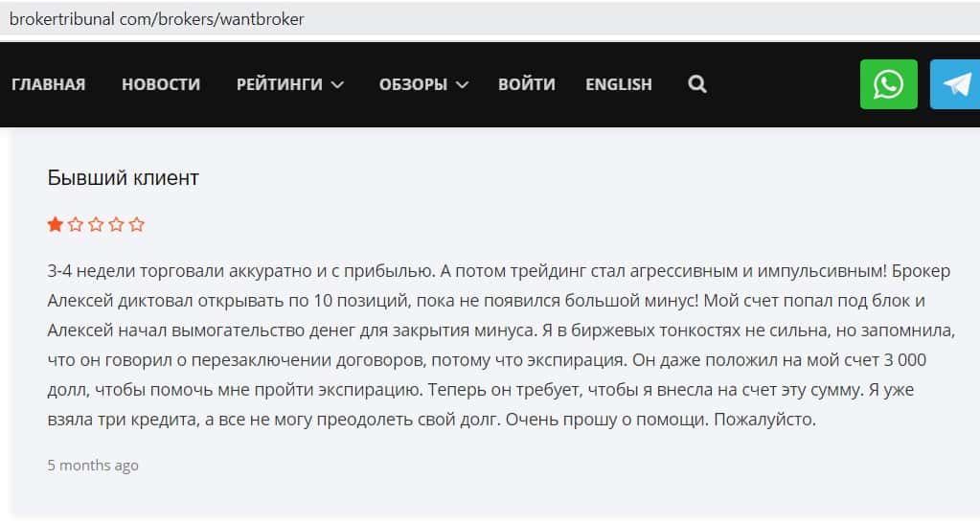This screenshot has height=524, width=980.
Task: Click the reviewer name Бывший клиент
Action: (x=123, y=178)
